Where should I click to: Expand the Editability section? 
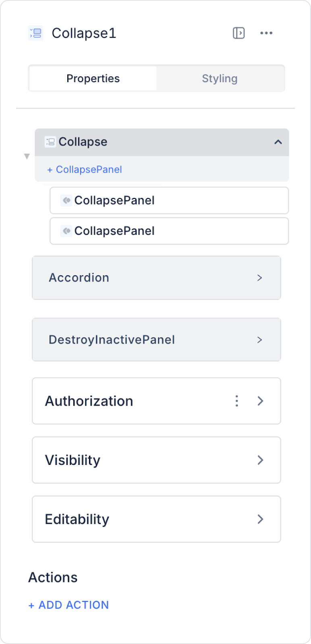pyautogui.click(x=261, y=519)
